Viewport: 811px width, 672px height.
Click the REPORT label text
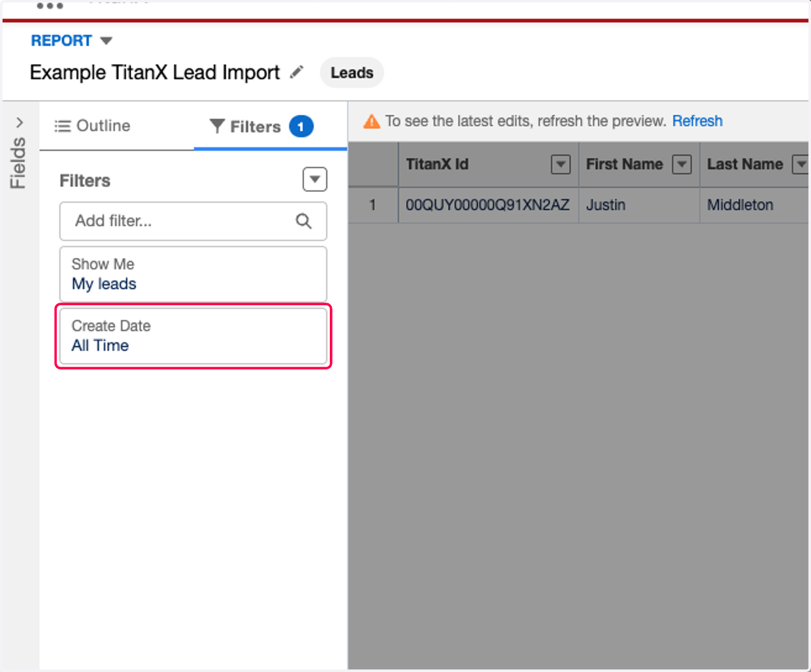(x=62, y=41)
